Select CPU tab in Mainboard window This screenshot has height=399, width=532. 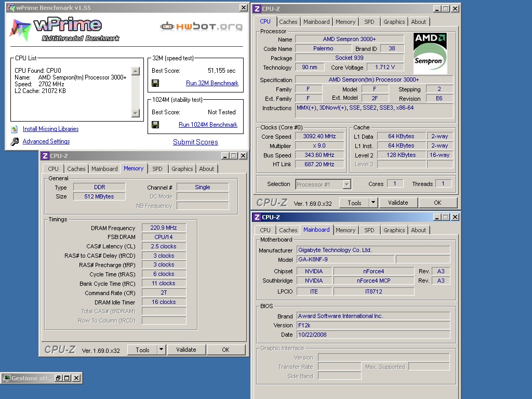tap(265, 230)
